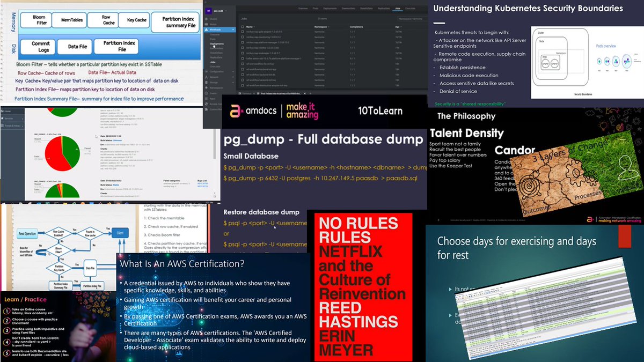This screenshot has height=362, width=644.
Task: Click the 'Talent Density' slide heading
Action: (466, 132)
